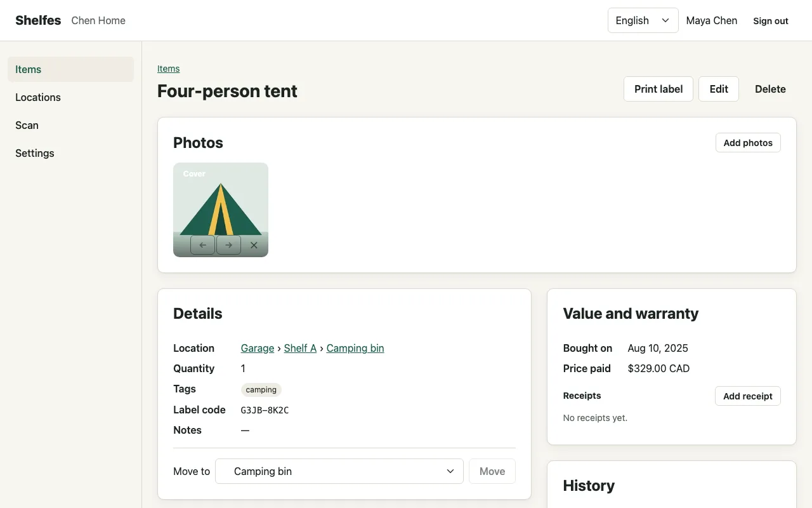Viewport: 812px width, 508px height.
Task: Remove the tent photo with X icon
Action: coord(254,245)
